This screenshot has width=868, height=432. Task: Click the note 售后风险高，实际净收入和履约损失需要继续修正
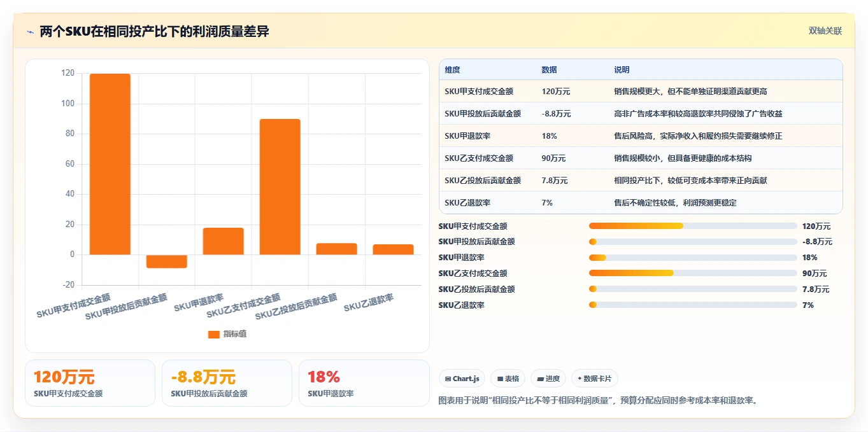(698, 136)
